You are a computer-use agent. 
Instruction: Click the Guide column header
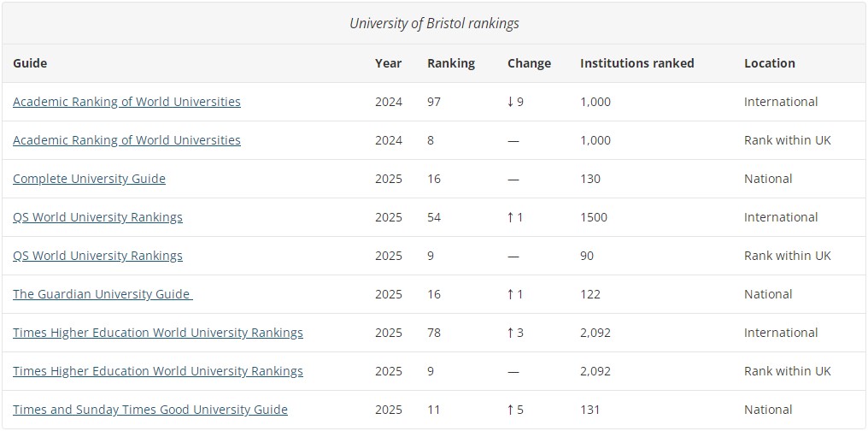pyautogui.click(x=30, y=63)
